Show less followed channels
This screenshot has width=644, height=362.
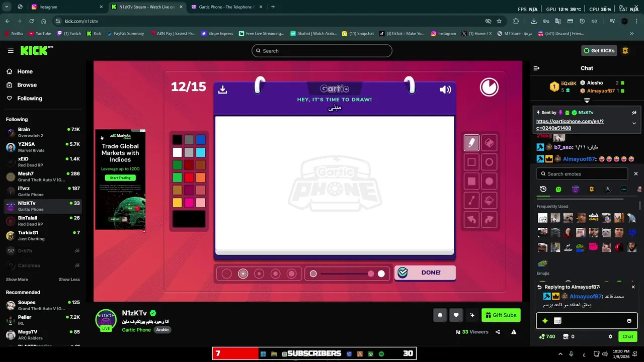click(x=69, y=280)
